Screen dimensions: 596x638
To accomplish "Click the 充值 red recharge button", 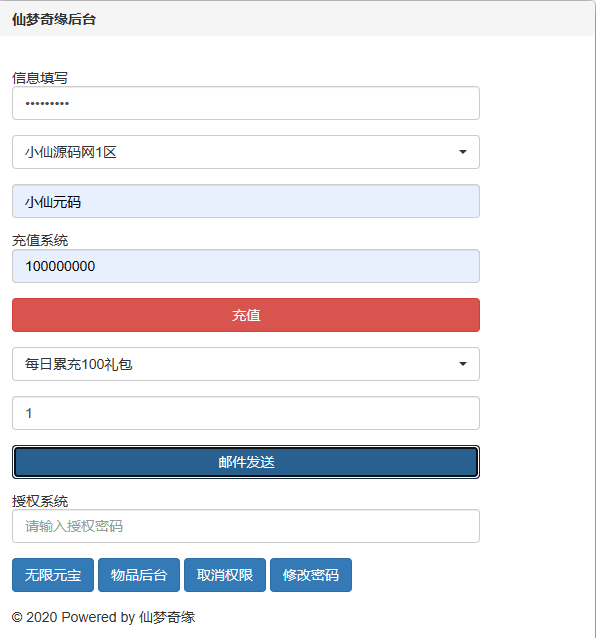I will (246, 315).
